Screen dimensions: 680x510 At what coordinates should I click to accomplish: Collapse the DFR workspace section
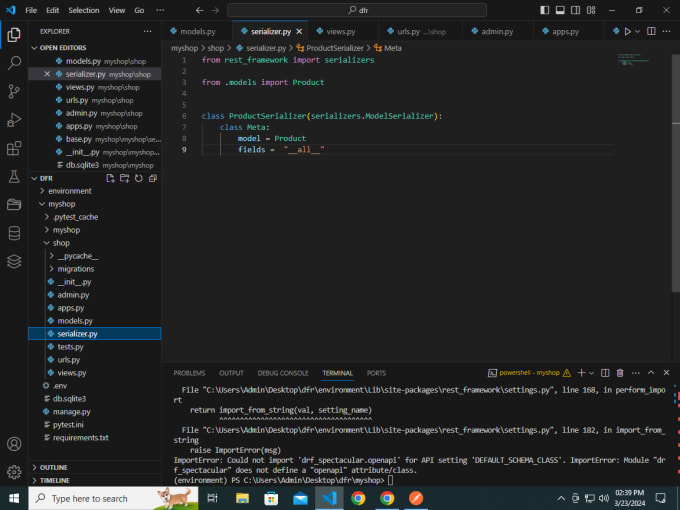click(x=34, y=178)
